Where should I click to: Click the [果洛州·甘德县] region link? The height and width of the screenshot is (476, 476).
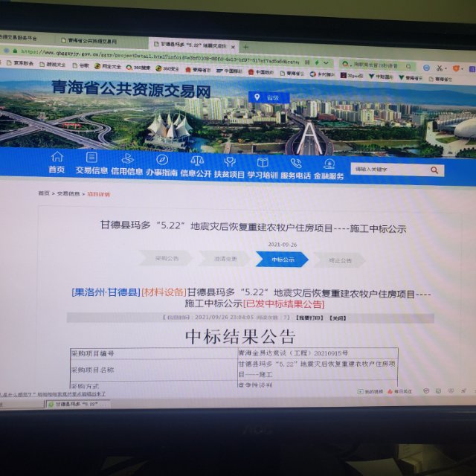click(x=106, y=292)
